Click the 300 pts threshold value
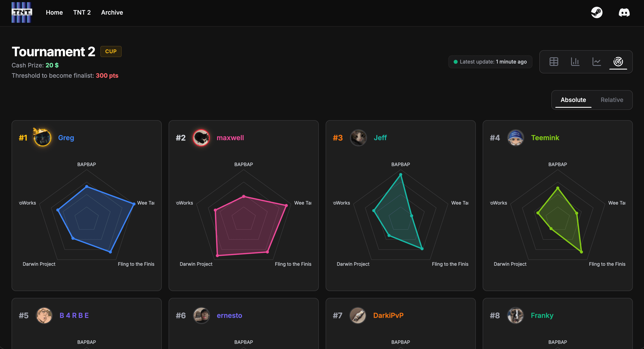644x349 pixels. tap(107, 76)
